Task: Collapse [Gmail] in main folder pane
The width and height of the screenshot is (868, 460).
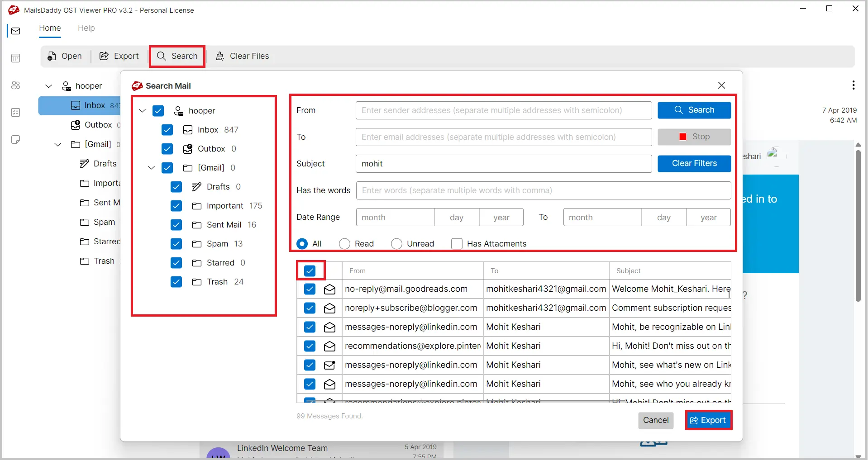Action: coord(58,144)
